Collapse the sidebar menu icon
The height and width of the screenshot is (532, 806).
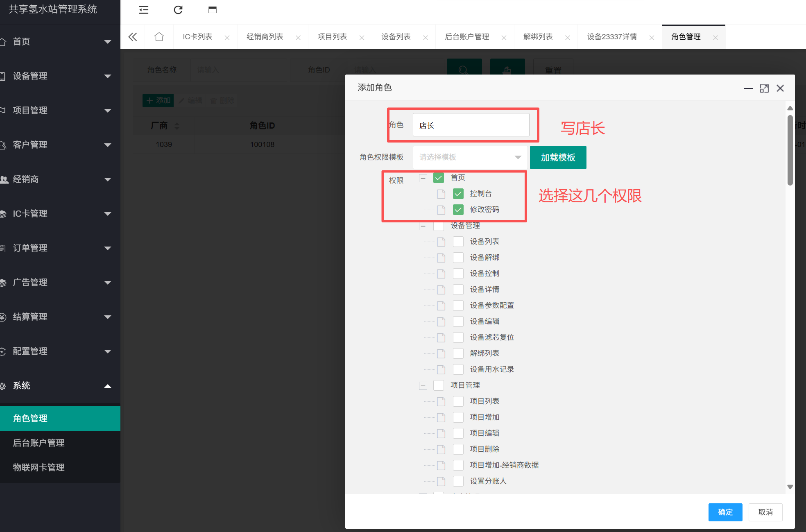pyautogui.click(x=143, y=10)
